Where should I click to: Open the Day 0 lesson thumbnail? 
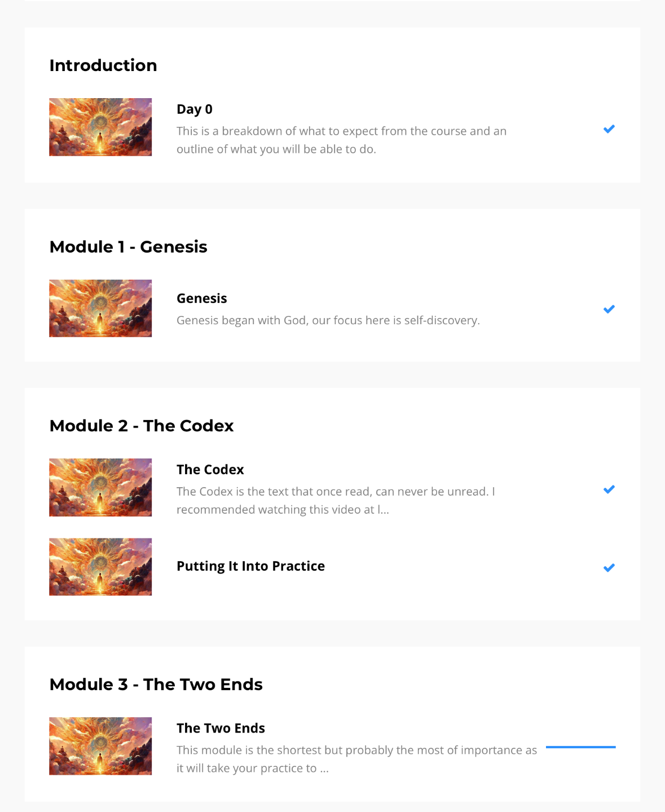point(100,127)
